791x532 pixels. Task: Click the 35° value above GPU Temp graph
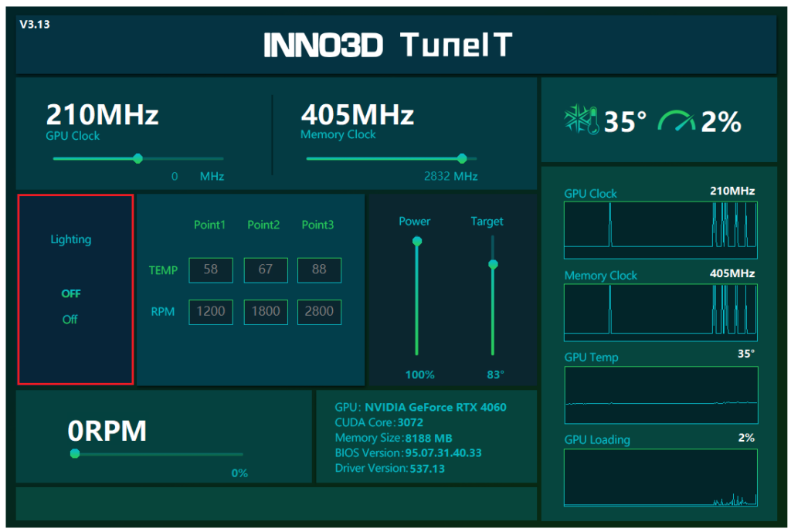(746, 354)
